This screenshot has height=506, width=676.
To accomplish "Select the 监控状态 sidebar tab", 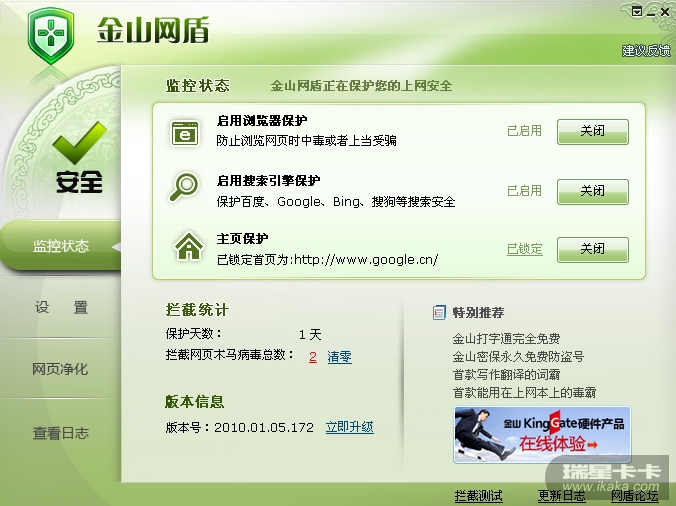I will [61, 246].
